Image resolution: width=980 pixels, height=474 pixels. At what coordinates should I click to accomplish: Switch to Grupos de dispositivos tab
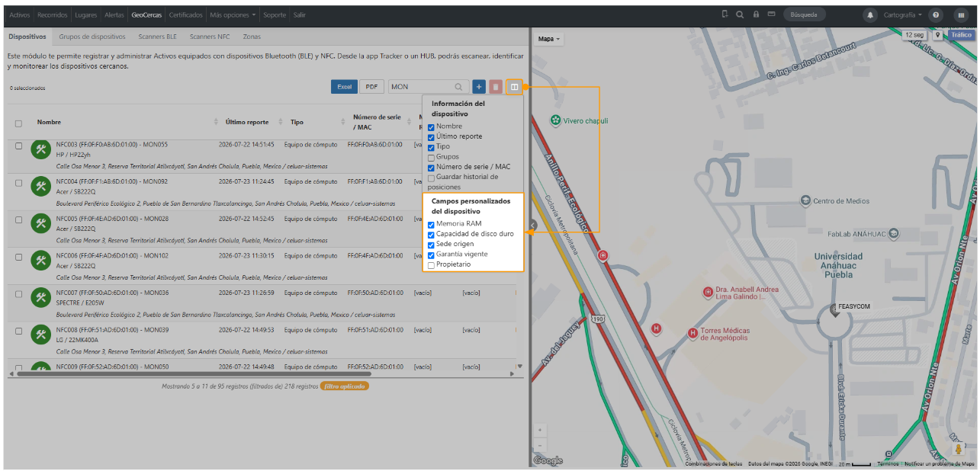pyautogui.click(x=92, y=37)
